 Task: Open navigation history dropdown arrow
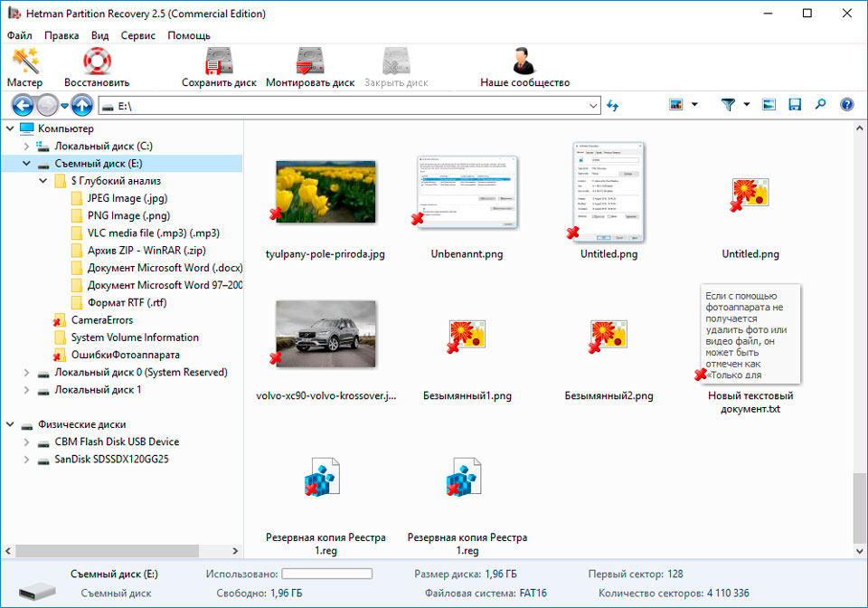tap(64, 106)
